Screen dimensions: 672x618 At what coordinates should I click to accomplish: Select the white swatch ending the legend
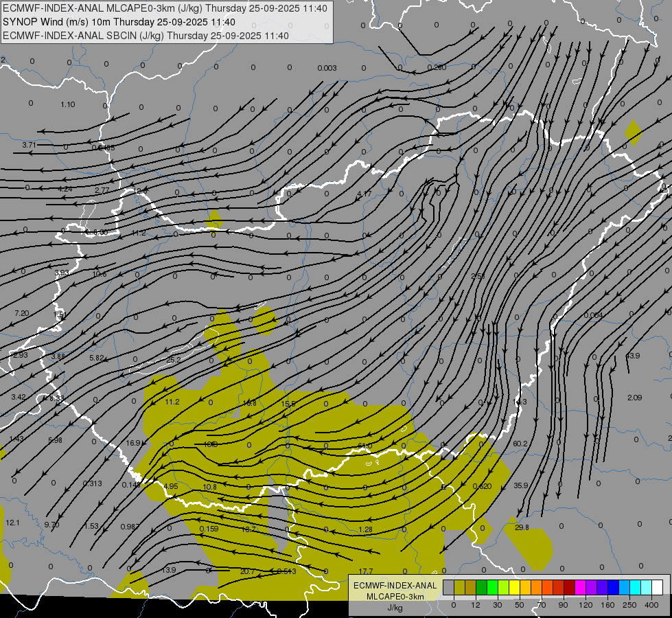658,588
